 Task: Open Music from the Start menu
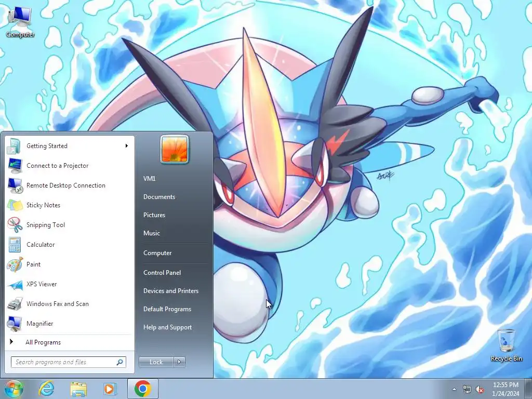click(x=152, y=233)
